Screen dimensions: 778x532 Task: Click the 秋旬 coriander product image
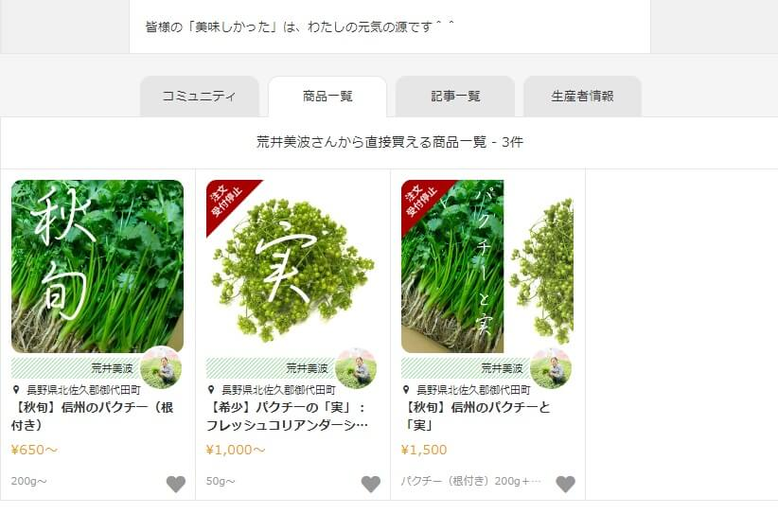(x=97, y=267)
